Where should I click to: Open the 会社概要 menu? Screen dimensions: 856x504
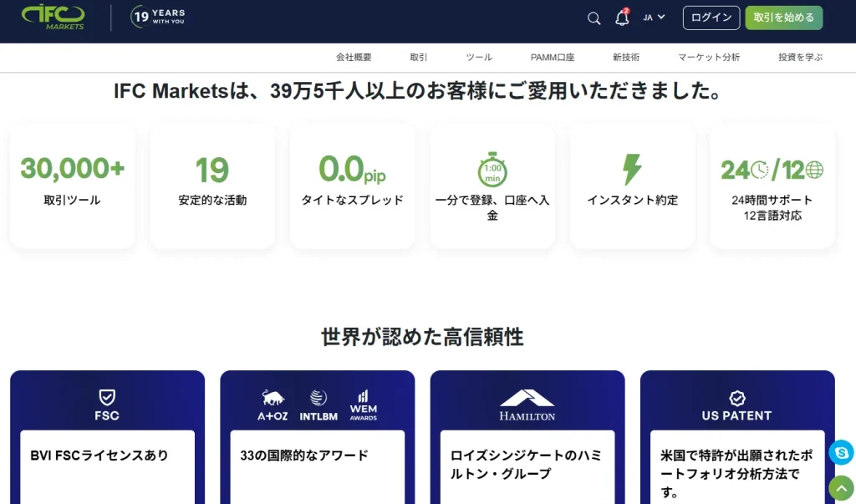point(354,57)
